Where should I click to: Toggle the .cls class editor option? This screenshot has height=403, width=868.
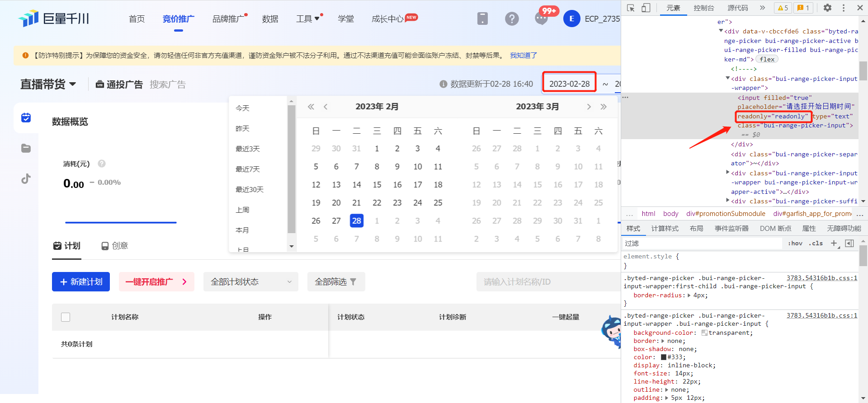tap(816, 243)
